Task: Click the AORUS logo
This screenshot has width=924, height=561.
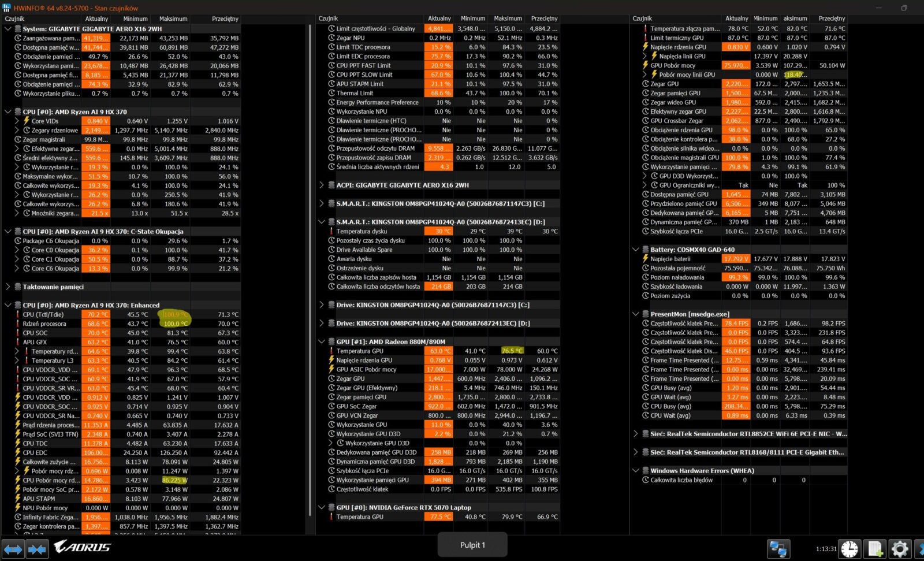Action: (82, 547)
